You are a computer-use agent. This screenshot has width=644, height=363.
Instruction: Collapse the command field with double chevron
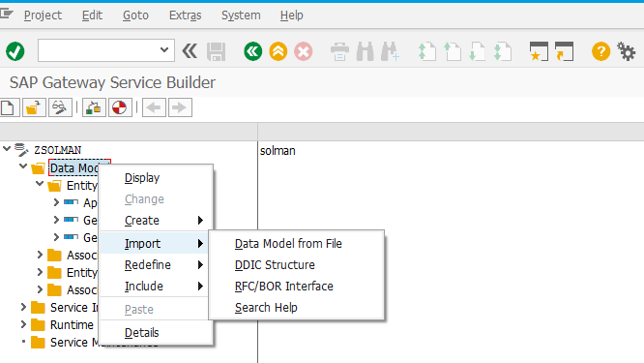[x=190, y=51]
